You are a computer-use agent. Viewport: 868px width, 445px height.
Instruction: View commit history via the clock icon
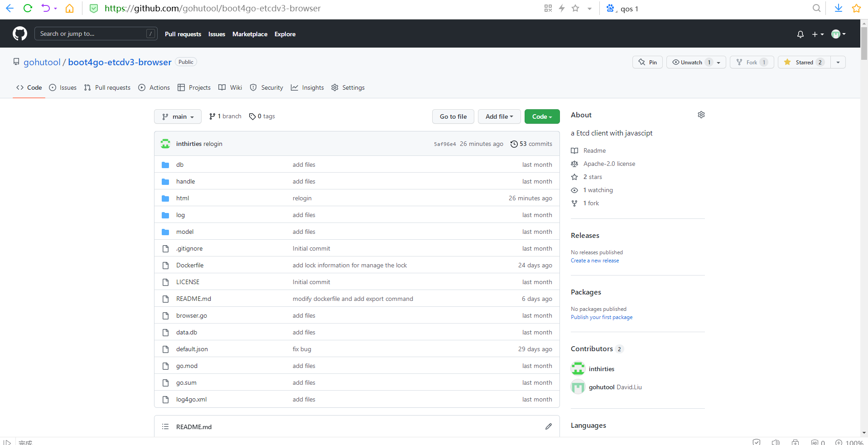[514, 144]
